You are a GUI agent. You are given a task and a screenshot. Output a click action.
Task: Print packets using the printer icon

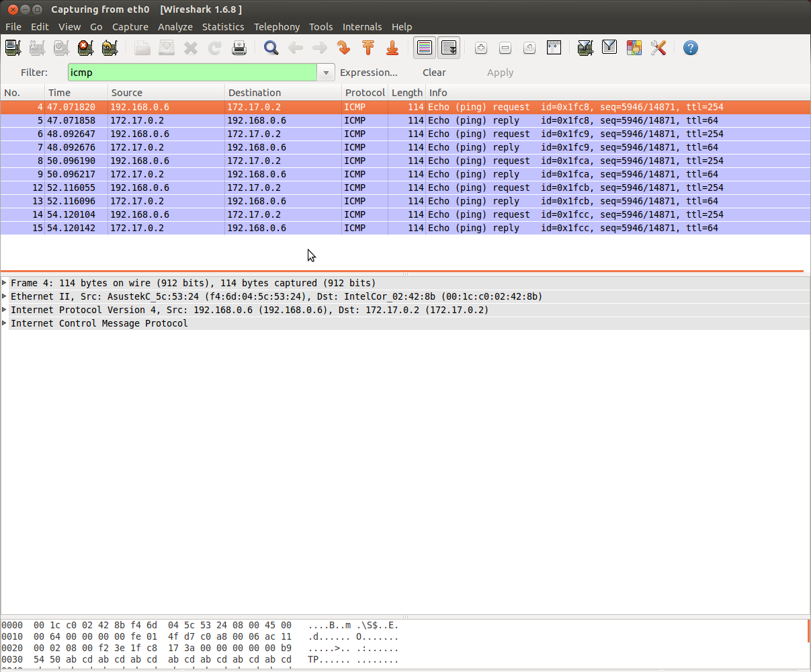pos(239,48)
